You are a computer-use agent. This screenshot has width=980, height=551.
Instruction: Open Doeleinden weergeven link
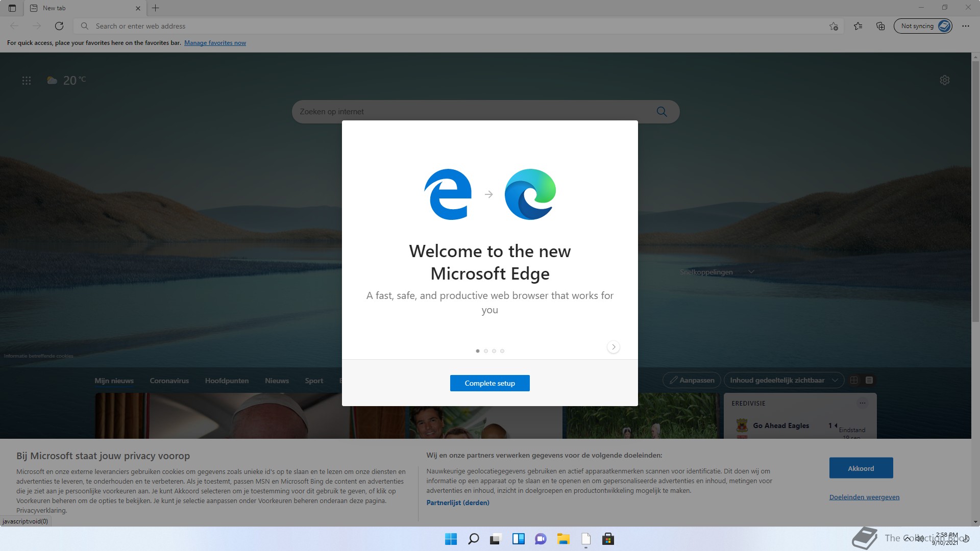click(864, 497)
